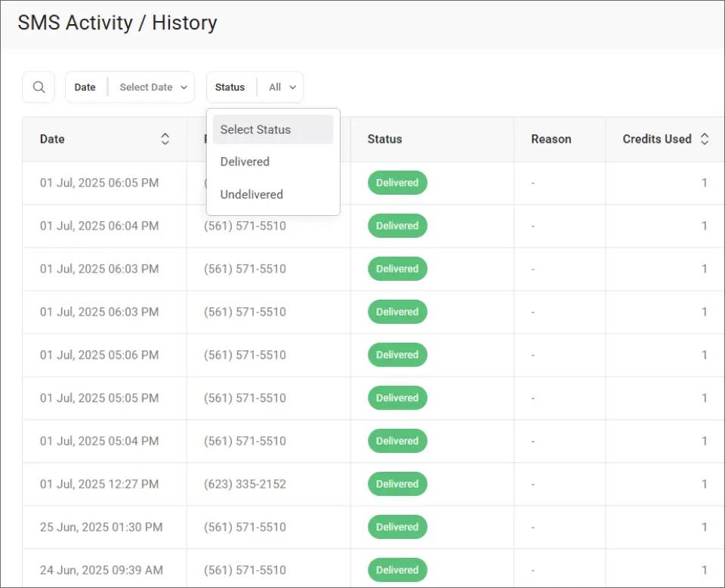Image resolution: width=725 pixels, height=588 pixels.
Task: Click the sort arrows on Date column
Action: (164, 139)
